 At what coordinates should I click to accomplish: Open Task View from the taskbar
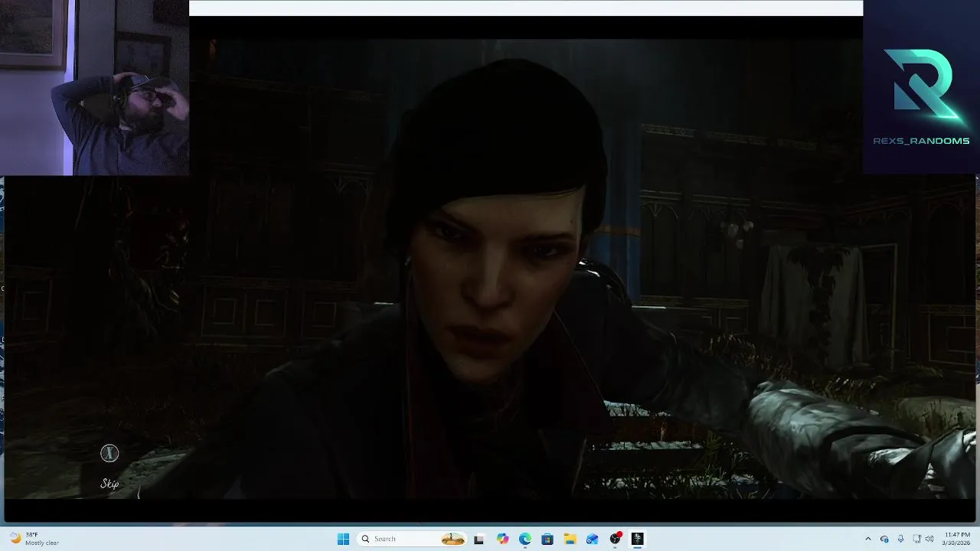479,539
